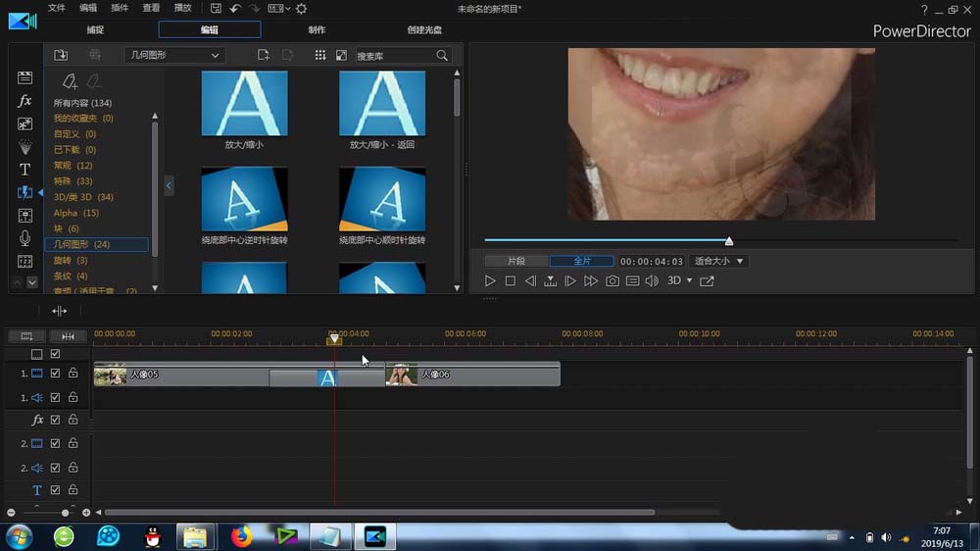Switch to the 制作 tab
The width and height of the screenshot is (980, 551).
[x=317, y=30]
